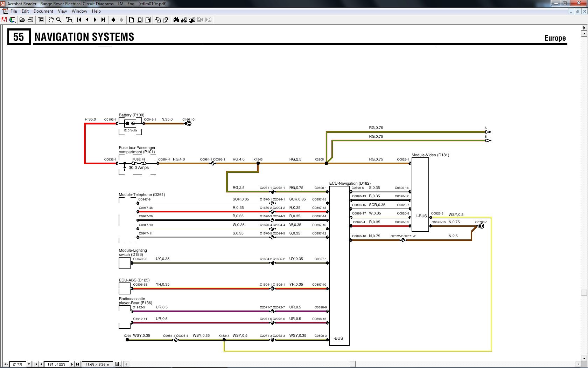Click status bar next page button
Viewport: 588px width, 368px height.
coord(72,364)
